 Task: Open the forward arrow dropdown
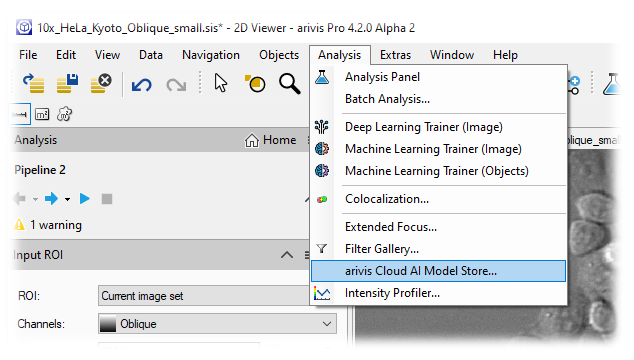pyautogui.click(x=68, y=199)
